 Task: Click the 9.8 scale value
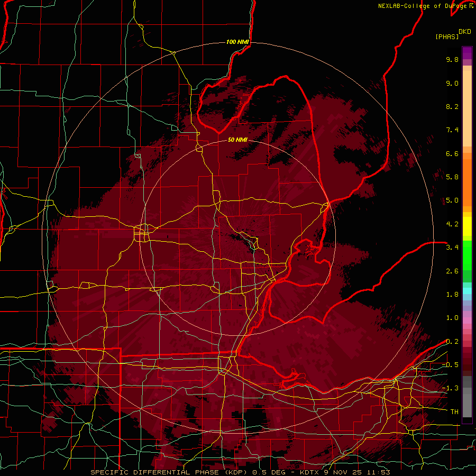(x=452, y=59)
